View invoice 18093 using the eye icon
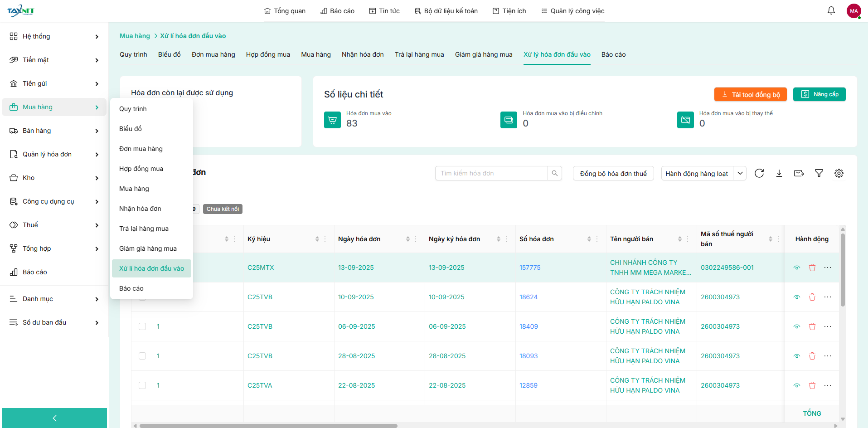The image size is (868, 428). click(x=797, y=356)
